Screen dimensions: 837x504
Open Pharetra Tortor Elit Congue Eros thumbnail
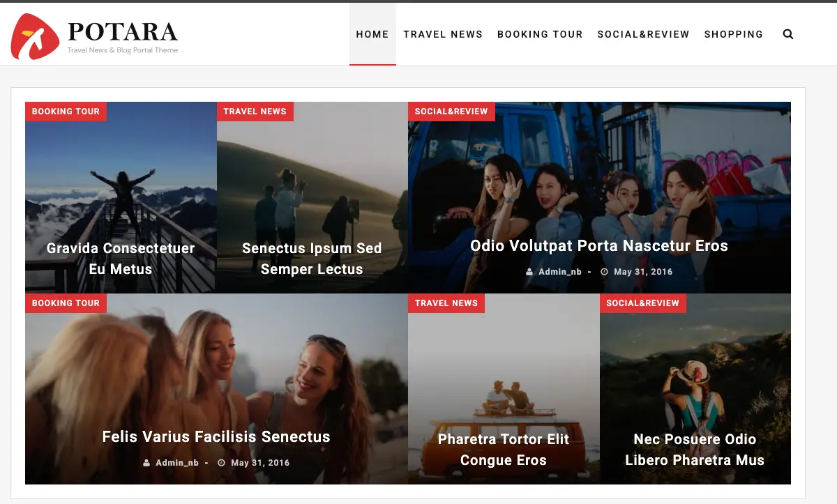504,450
